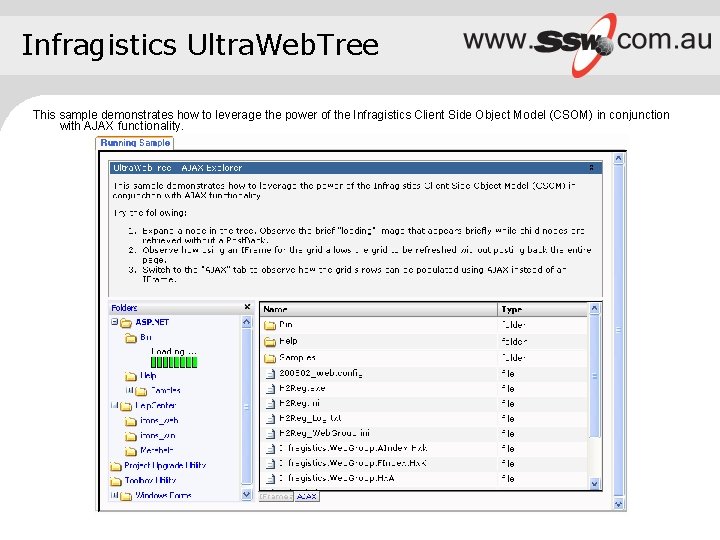Image resolution: width=720 pixels, height=540 pixels.
Task: Select HelpCenter node label
Action: pos(156,406)
